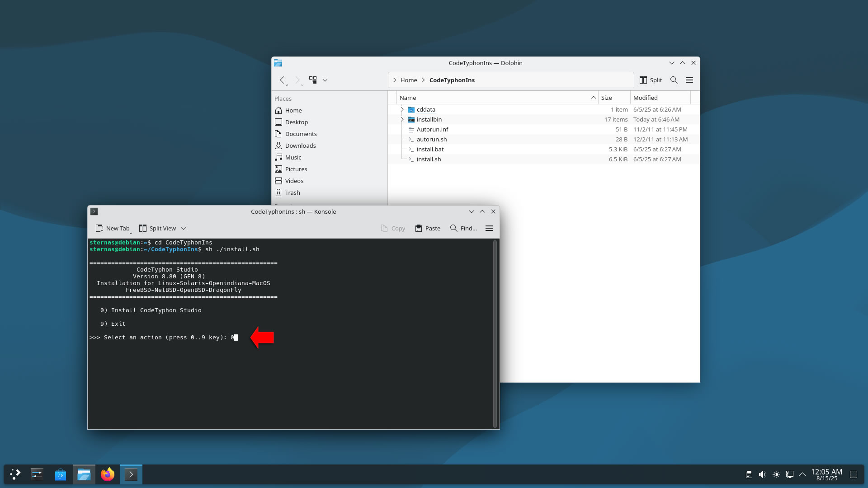Screen dimensions: 868x488
Task: Switch Dolphin view mode icon
Action: coord(313,80)
